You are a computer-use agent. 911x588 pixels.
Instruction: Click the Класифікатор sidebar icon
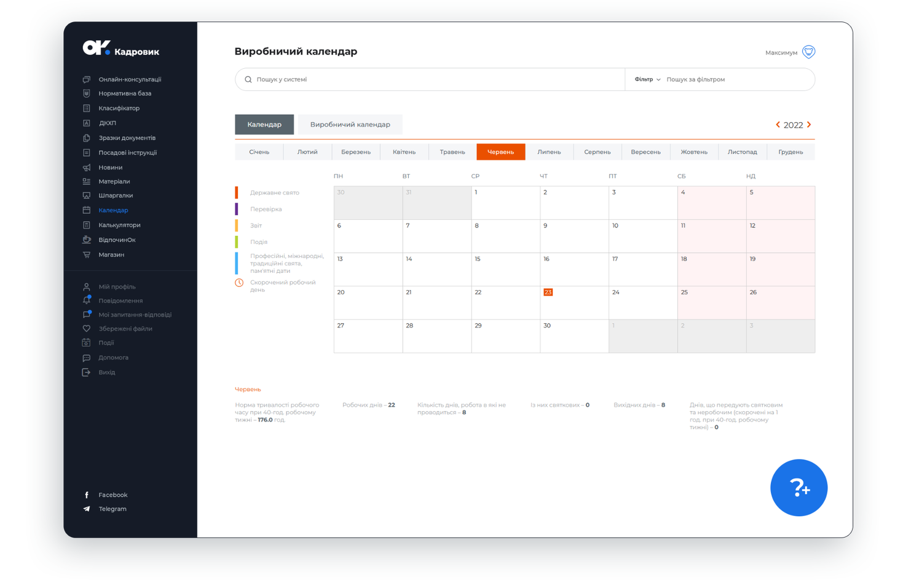[x=87, y=108]
